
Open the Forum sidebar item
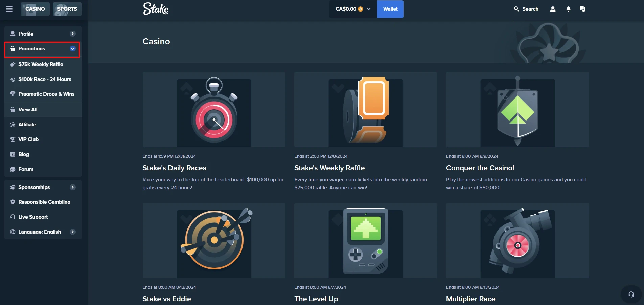pyautogui.click(x=43, y=169)
